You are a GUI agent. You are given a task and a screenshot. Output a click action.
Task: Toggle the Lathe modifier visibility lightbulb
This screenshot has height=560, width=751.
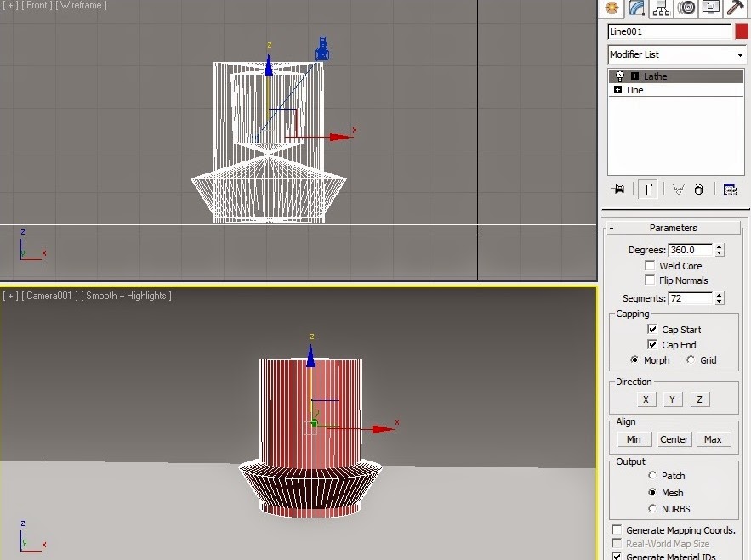(620, 76)
